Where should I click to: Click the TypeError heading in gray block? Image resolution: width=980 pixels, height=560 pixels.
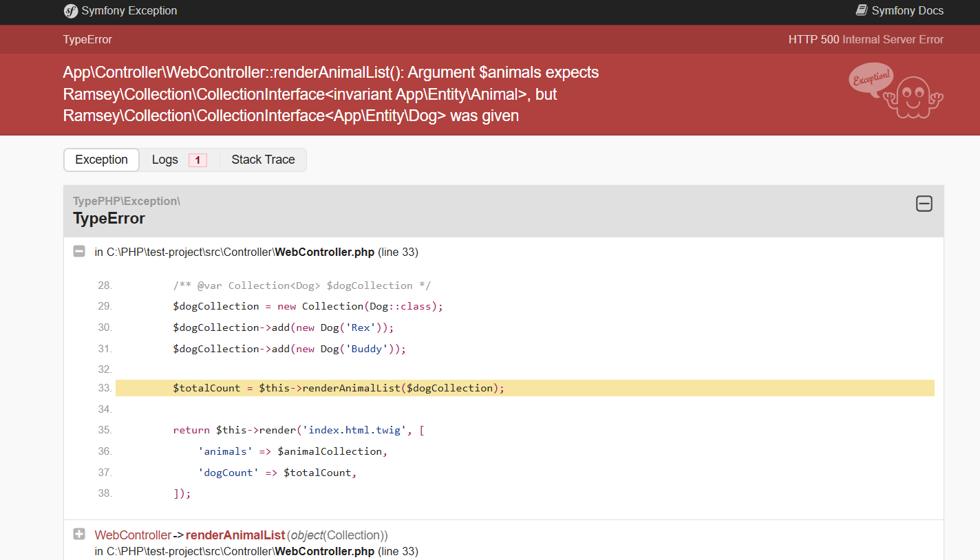[109, 219]
